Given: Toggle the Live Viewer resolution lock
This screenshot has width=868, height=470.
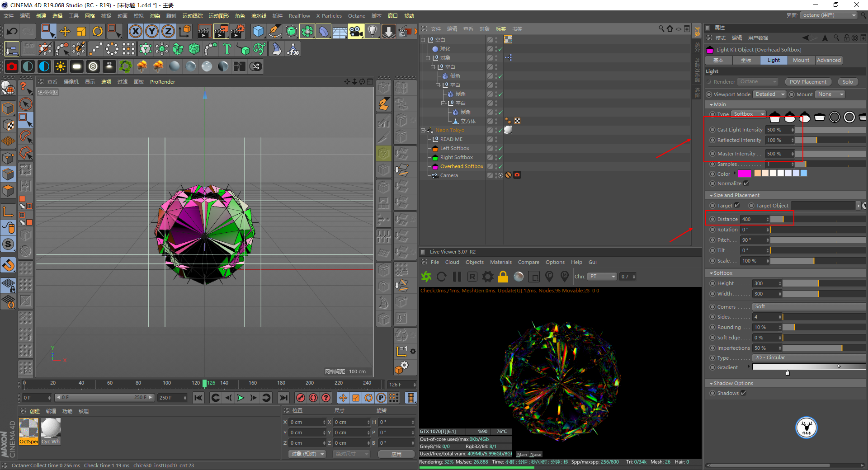Looking at the screenshot, I should click(x=503, y=277).
